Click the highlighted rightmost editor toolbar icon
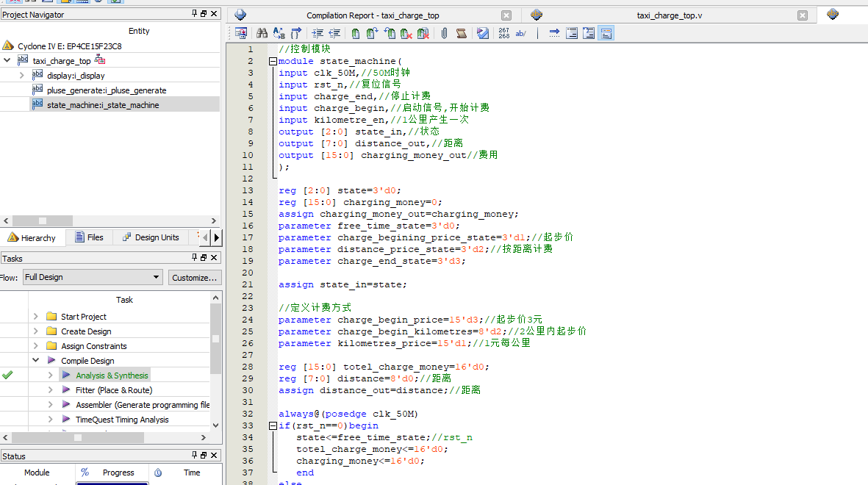 606,33
